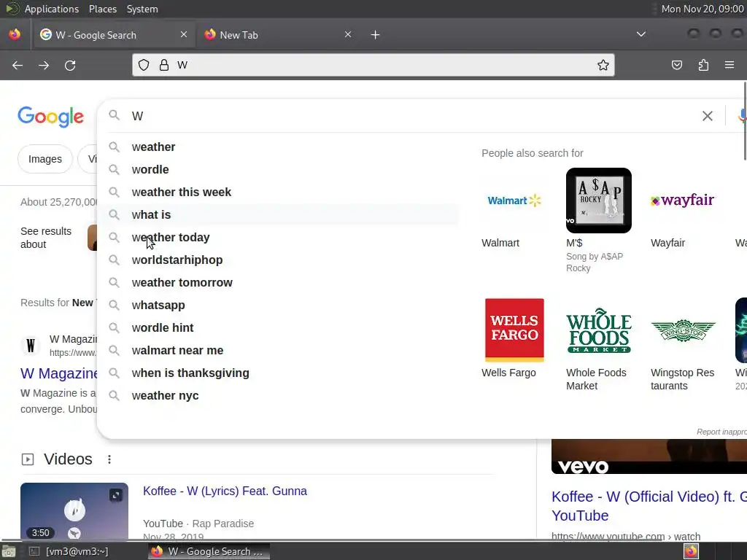Clear the Google search box with X
This screenshot has height=560, width=747.
pos(708,116)
